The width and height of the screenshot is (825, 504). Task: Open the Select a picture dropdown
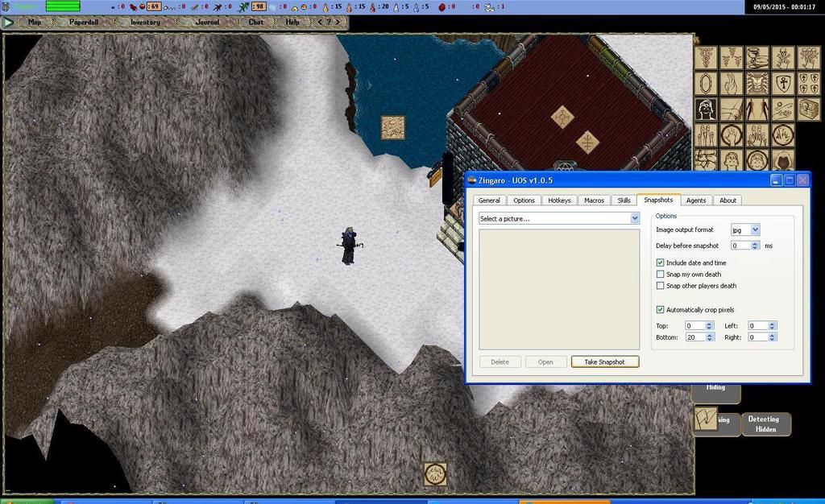click(635, 218)
